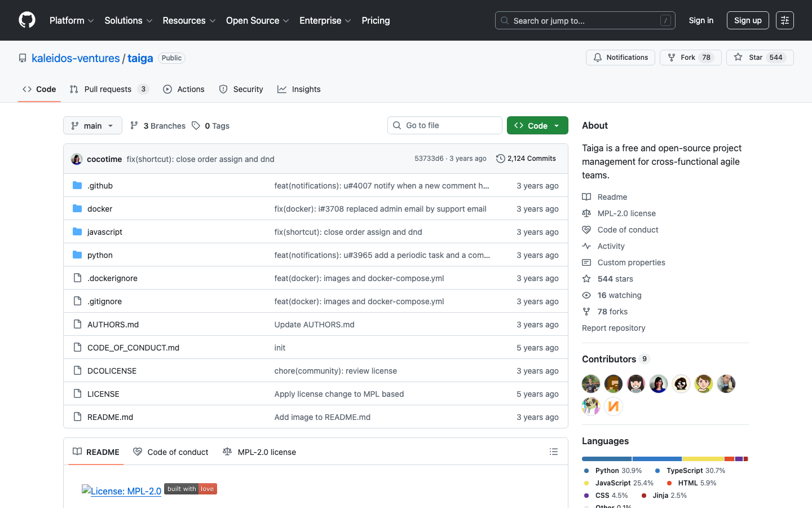Screen dimensions: 812x508
Task: Click the commit history clock icon
Action: point(500,159)
